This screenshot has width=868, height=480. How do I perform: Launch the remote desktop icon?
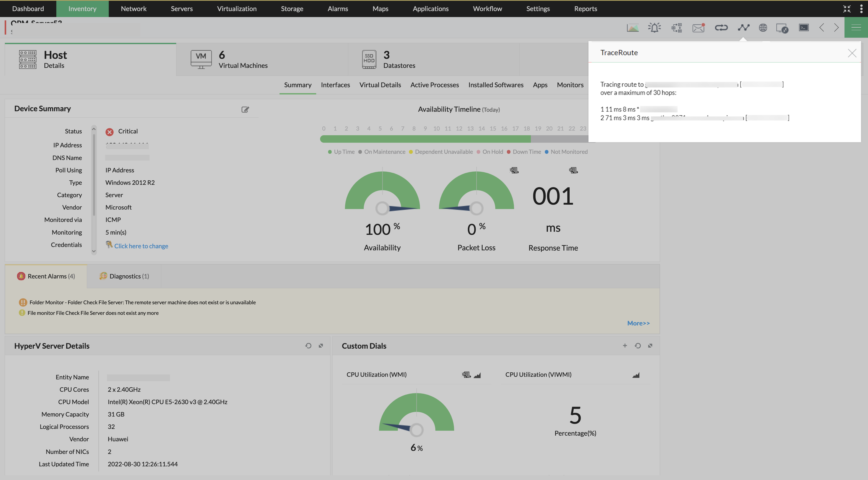coord(782,28)
